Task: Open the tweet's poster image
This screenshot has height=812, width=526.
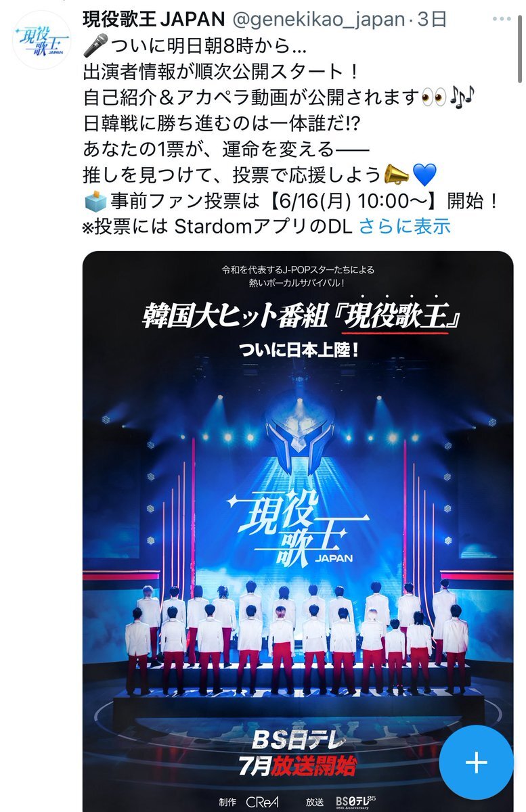Action: click(x=298, y=531)
